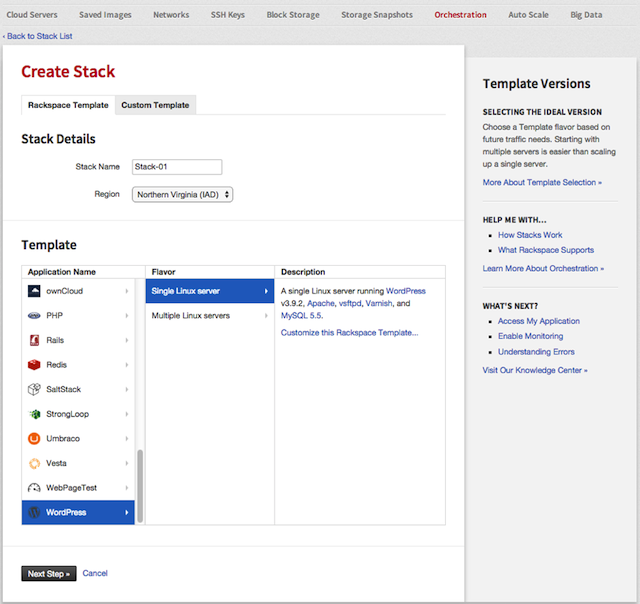Click the Cancel link
The image size is (640, 604).
coord(95,573)
